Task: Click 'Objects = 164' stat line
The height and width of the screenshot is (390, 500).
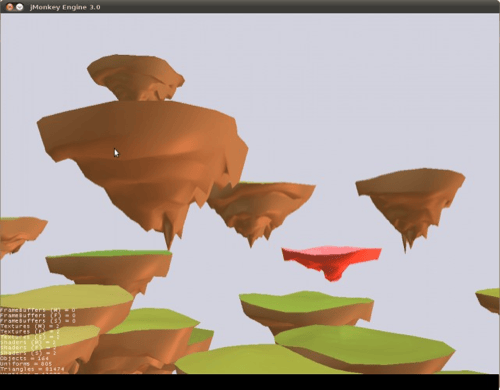Action: tap(24, 358)
